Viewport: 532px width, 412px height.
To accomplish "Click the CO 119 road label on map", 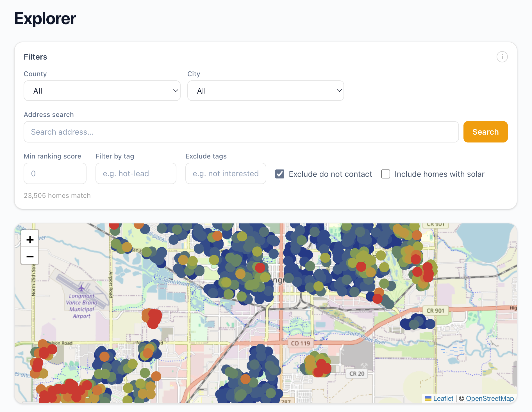I will tap(300, 343).
